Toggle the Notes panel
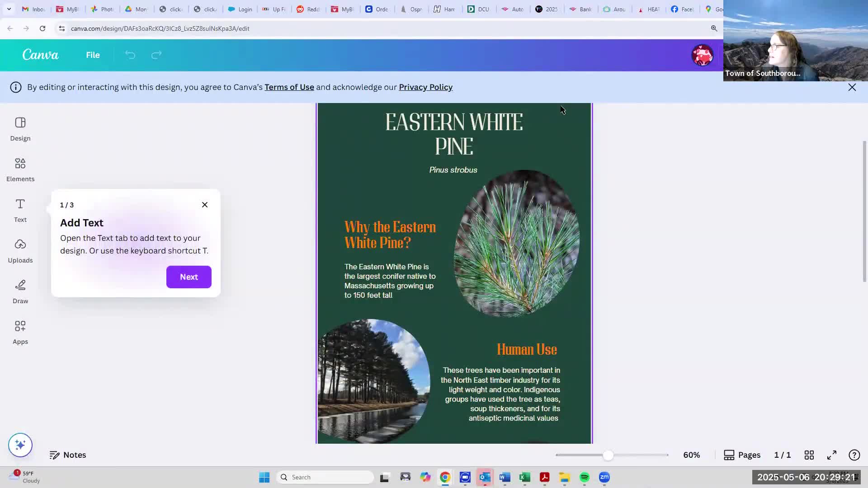This screenshot has height=488, width=868. click(68, 455)
